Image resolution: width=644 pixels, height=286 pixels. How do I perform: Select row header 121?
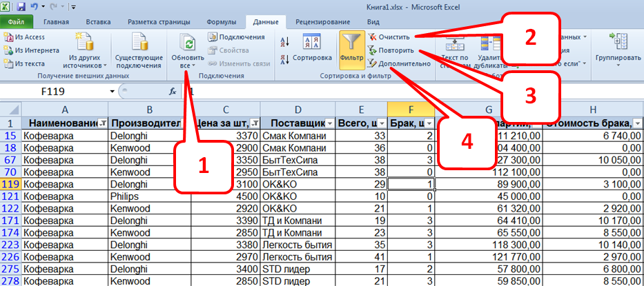pyautogui.click(x=10, y=197)
